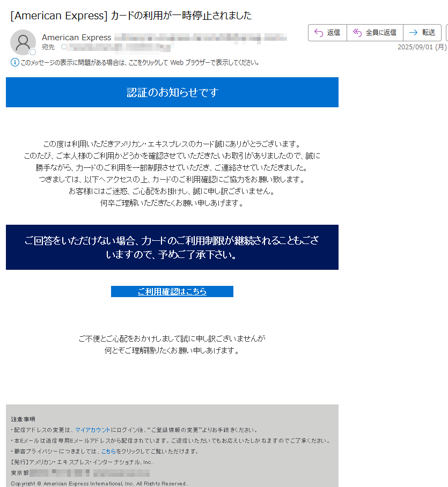Click the received date "2025/09/01 (月)"
This screenshot has height=487, width=448.
[422, 47]
